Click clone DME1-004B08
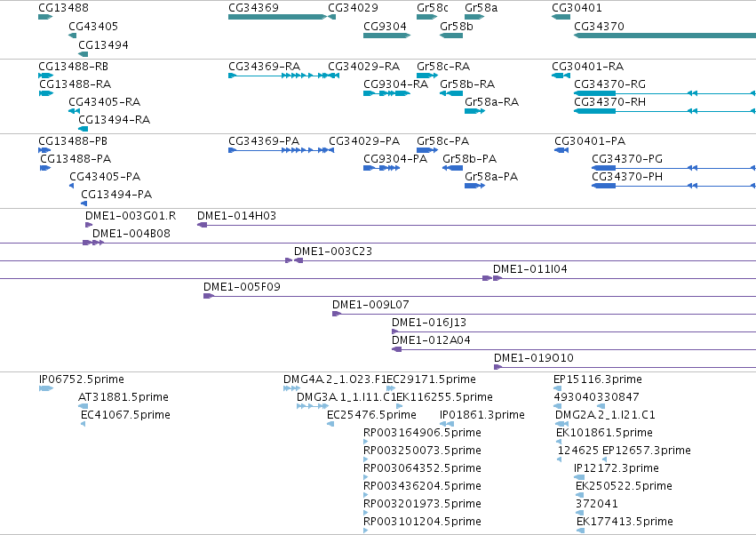This screenshot has height=535, width=756. (x=131, y=234)
